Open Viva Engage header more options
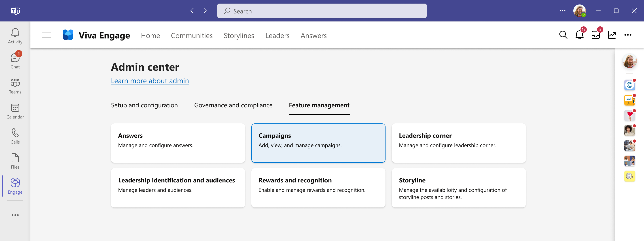Screen dimensions: 644x241 pos(628,35)
